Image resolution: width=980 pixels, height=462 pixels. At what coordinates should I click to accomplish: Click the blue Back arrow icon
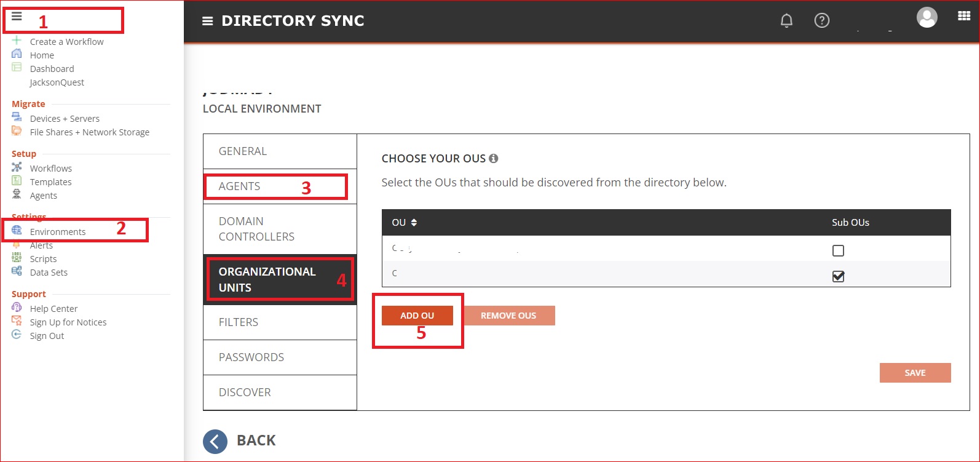click(215, 441)
